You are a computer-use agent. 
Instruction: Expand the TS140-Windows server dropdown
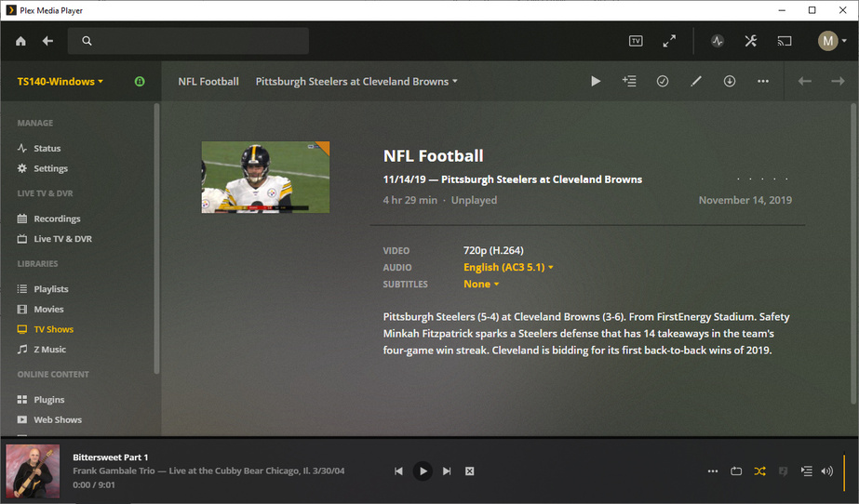tap(60, 82)
